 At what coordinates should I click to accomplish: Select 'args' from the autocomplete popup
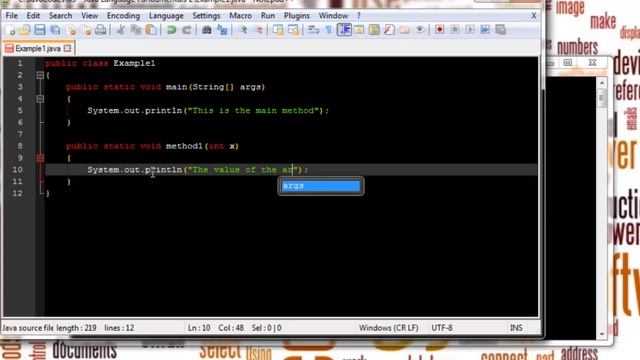(320, 186)
